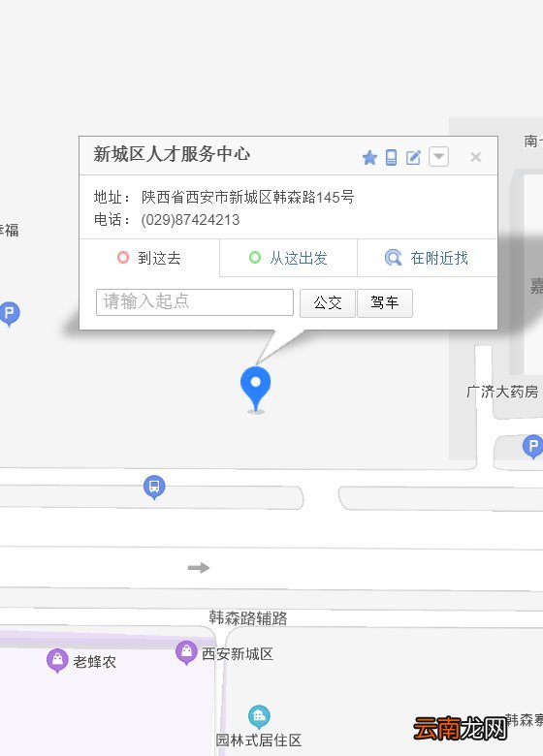Click the 园林式居住区 text label
The image size is (543, 756).
point(259,740)
